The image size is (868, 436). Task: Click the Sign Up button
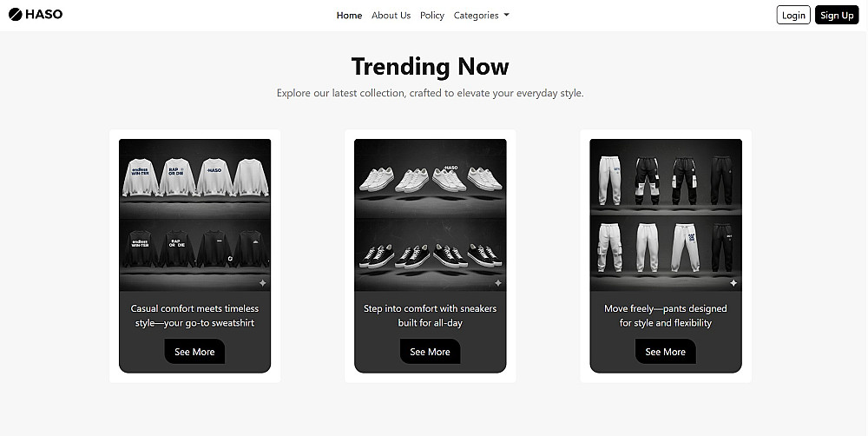coord(837,15)
